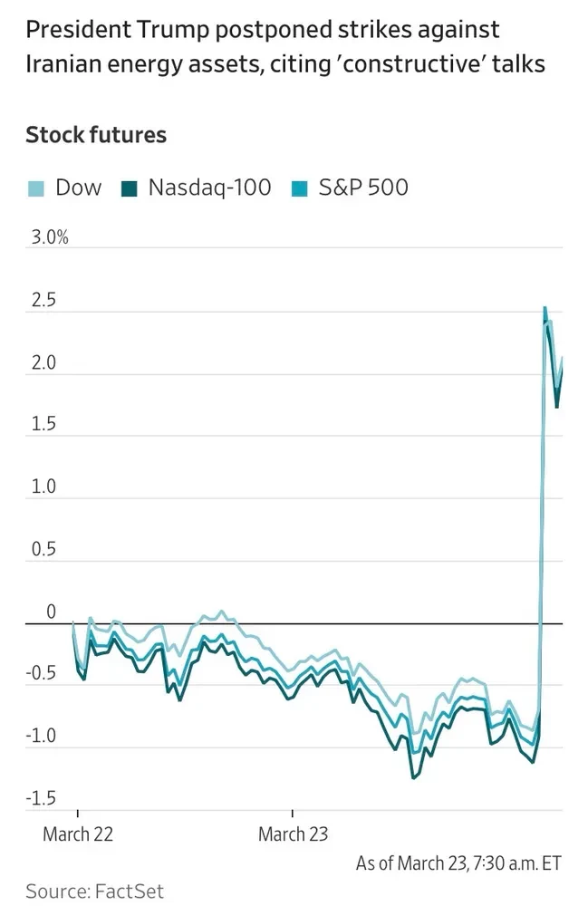Click the March 22 x-axis tick label
Screen dimensions: 588x906
pyautogui.click(x=79, y=834)
